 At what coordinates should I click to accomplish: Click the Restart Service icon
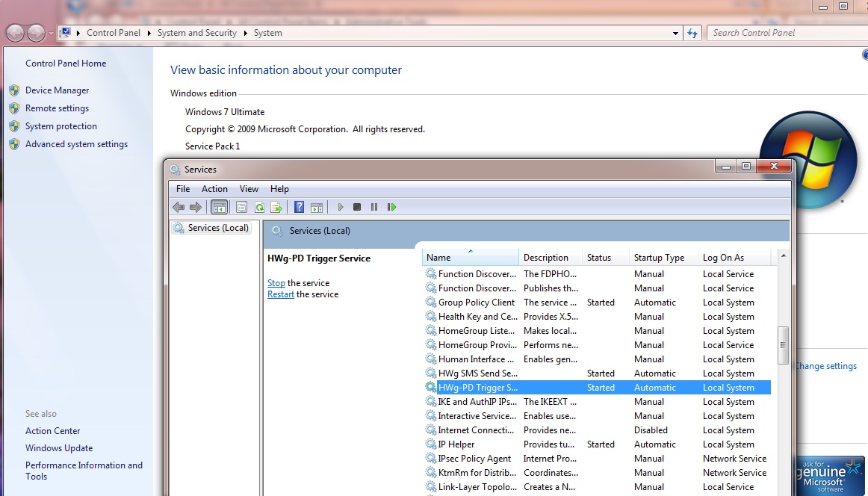[392, 207]
